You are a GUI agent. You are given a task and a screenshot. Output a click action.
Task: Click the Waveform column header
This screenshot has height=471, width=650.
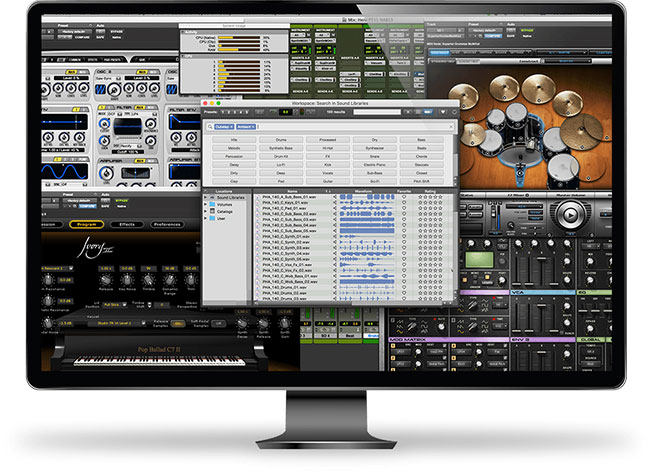364,191
